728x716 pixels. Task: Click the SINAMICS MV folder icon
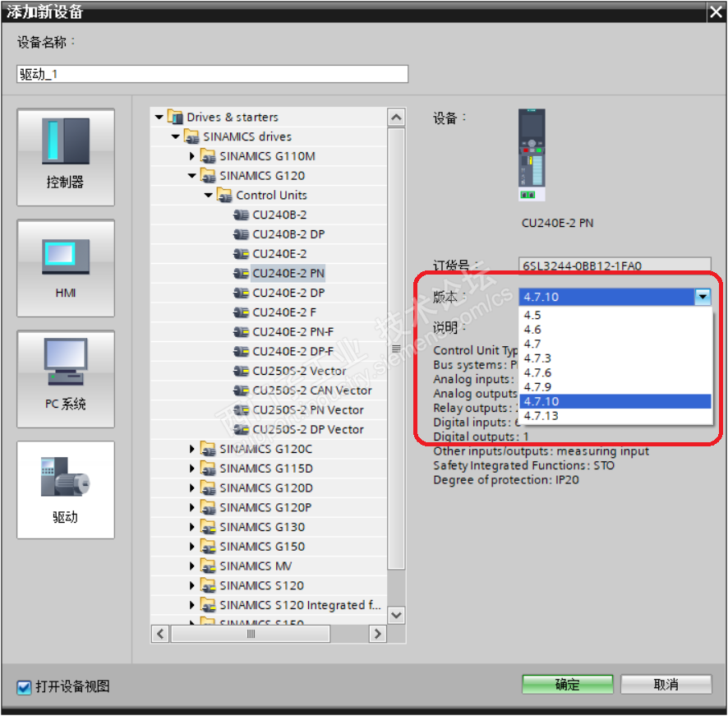(x=208, y=566)
